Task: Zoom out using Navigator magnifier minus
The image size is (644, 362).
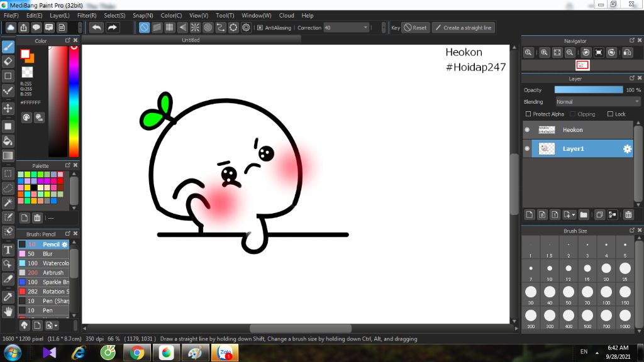Action: (x=570, y=53)
